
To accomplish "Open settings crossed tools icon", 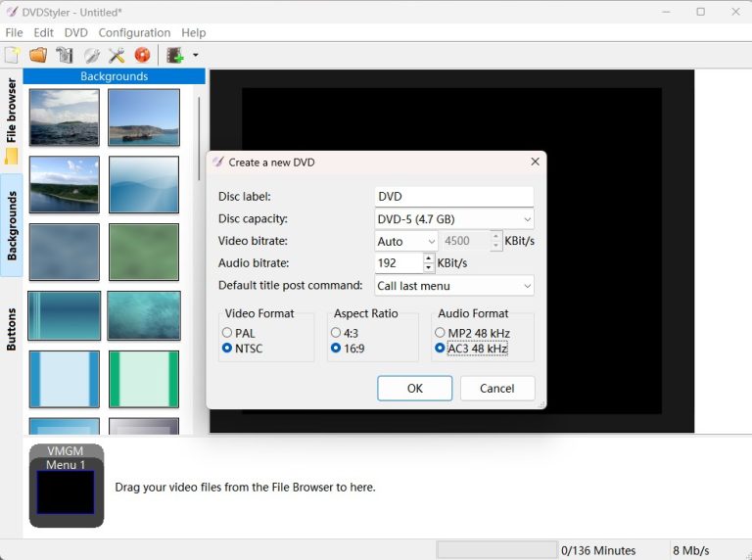I will pyautogui.click(x=117, y=55).
